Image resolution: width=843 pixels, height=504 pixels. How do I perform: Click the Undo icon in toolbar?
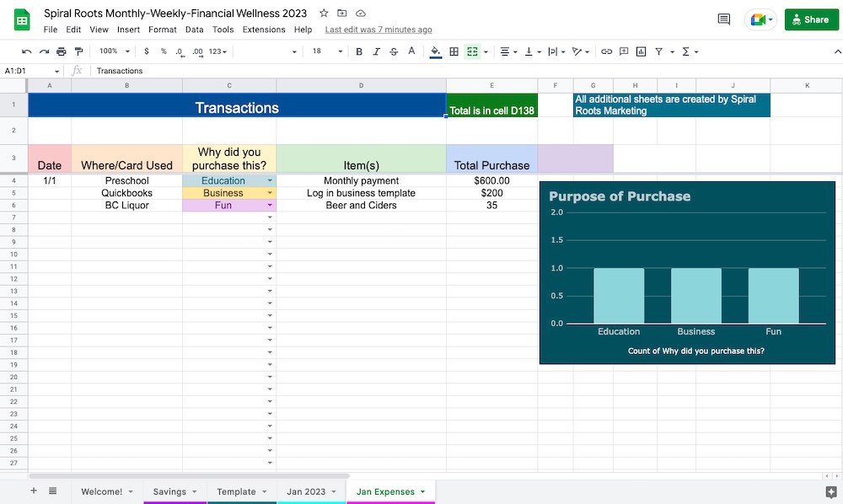click(x=27, y=51)
